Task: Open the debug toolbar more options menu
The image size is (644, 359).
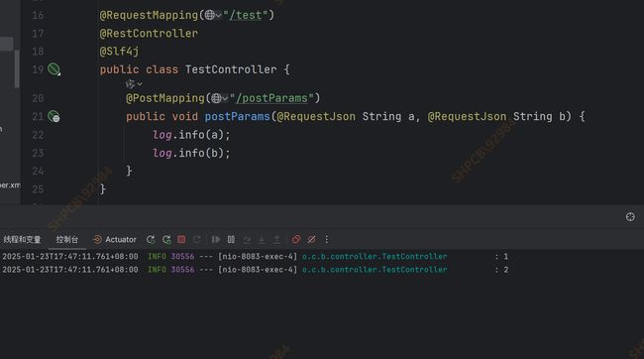Action: [327, 239]
